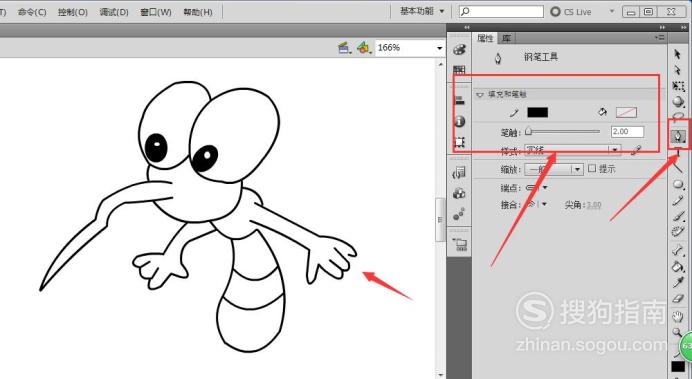692x379 pixels.
Task: Switch to the 属性 tab
Action: tap(485, 38)
